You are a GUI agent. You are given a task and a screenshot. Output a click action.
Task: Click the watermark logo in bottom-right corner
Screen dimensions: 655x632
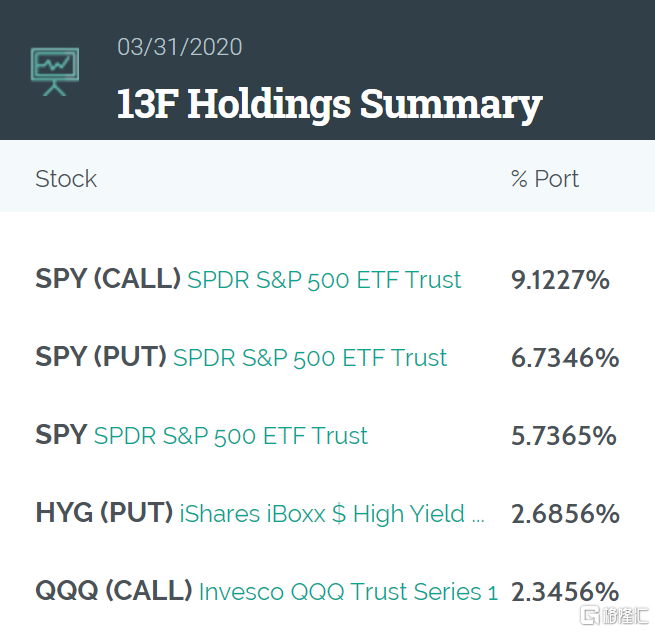[x=613, y=615]
